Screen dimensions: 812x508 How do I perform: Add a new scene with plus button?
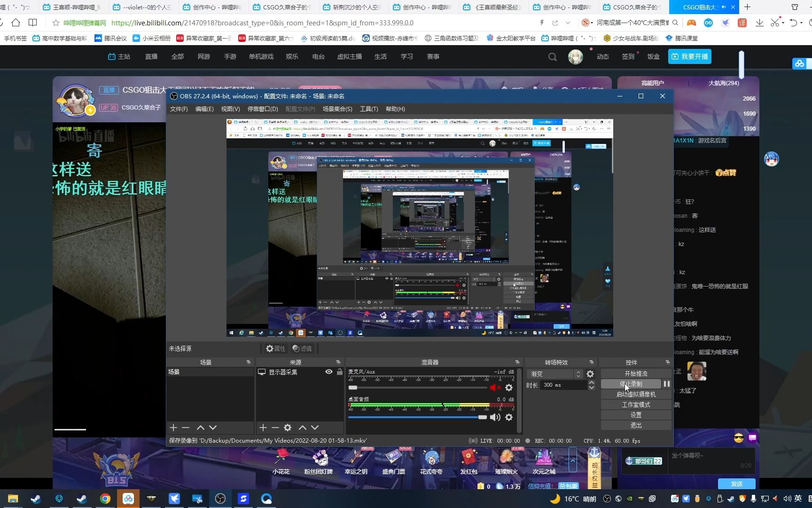click(173, 428)
